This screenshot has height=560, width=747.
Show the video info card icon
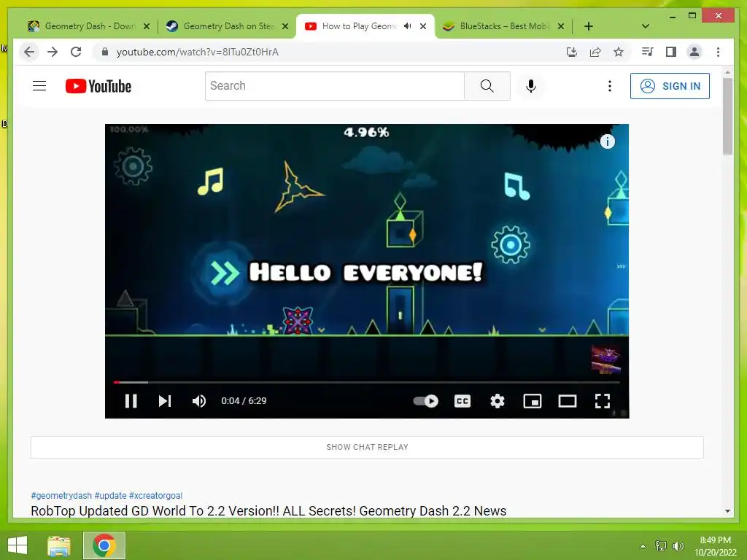(x=607, y=141)
